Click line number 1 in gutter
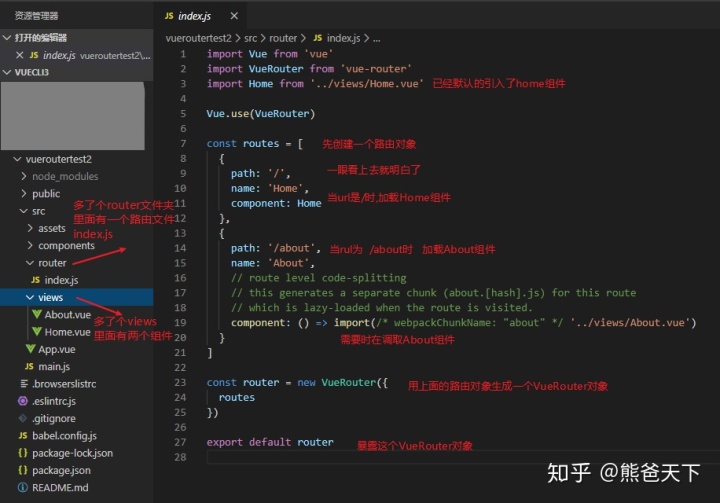The height and width of the screenshot is (503, 720). pyautogui.click(x=183, y=54)
